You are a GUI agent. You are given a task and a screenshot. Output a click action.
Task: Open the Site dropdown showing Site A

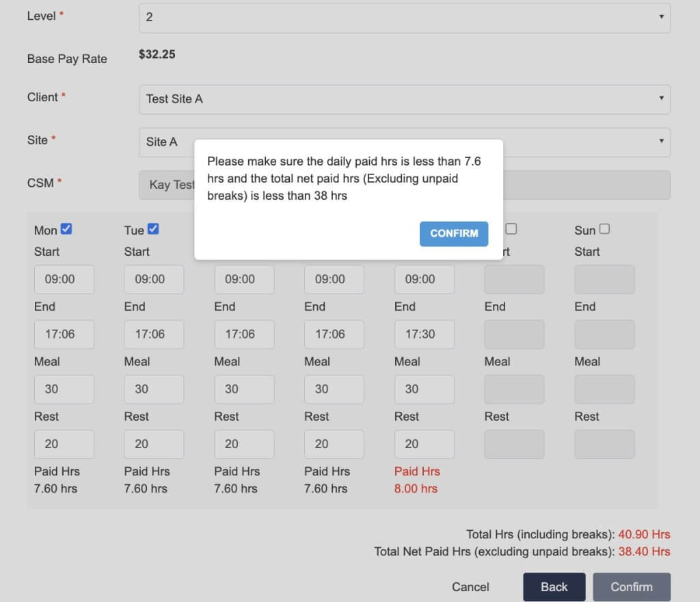point(405,142)
